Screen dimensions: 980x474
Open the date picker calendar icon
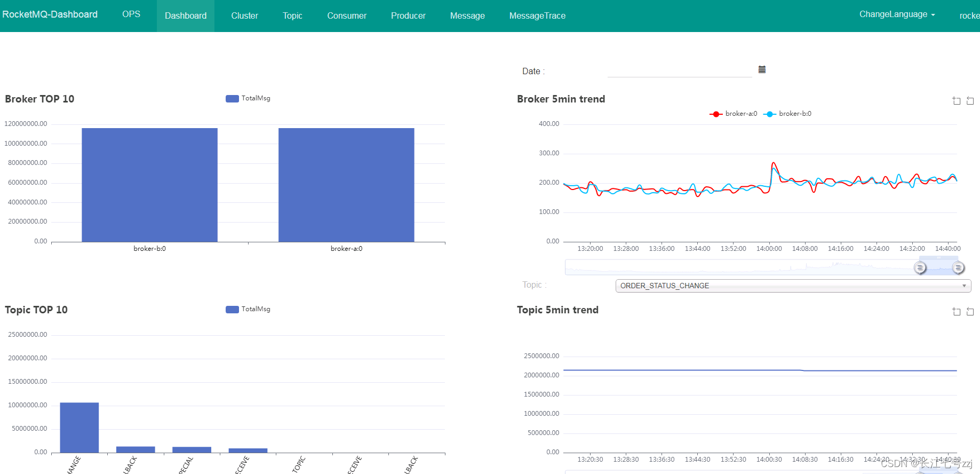coord(762,69)
